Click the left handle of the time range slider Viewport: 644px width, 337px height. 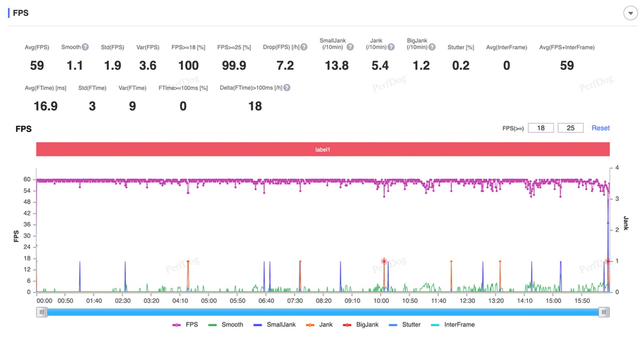coord(42,312)
